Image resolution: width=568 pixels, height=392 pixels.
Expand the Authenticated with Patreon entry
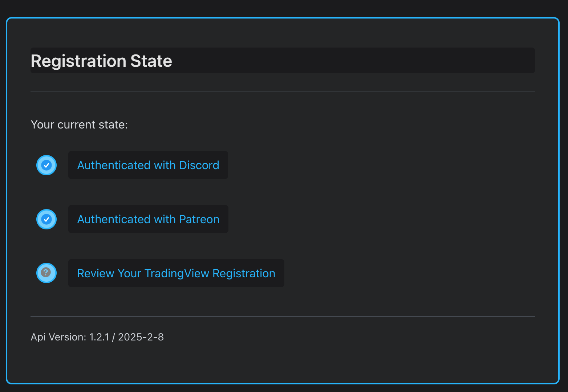point(148,219)
